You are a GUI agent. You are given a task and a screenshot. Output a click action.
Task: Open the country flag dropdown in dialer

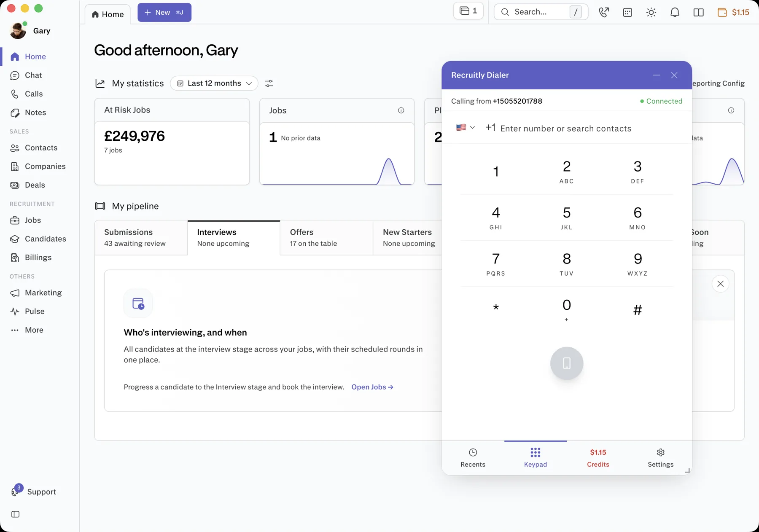point(466,127)
